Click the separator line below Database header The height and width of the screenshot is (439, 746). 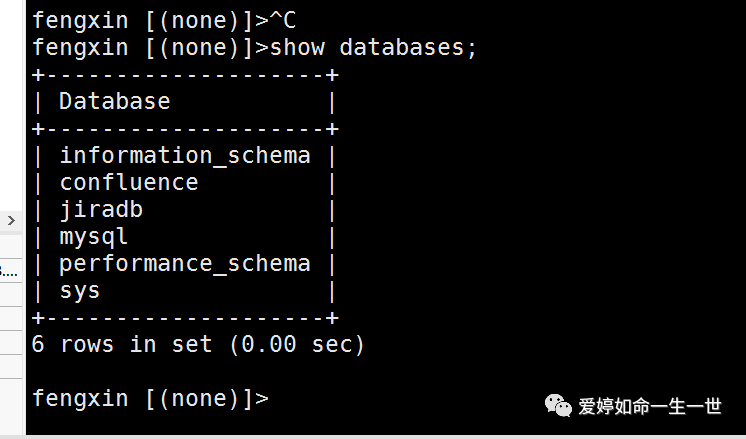coord(185,128)
